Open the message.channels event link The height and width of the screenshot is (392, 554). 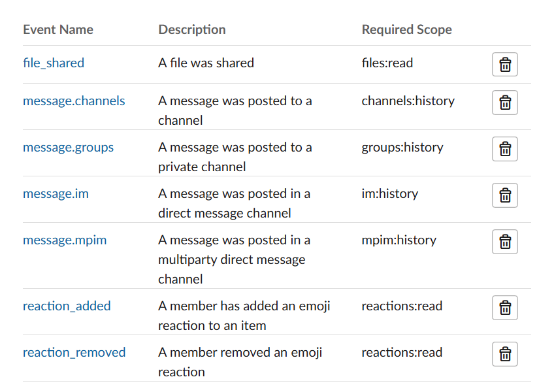tap(74, 101)
